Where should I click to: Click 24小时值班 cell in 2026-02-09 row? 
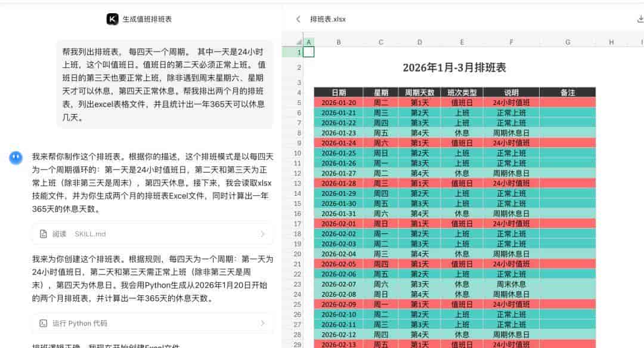tap(512, 304)
